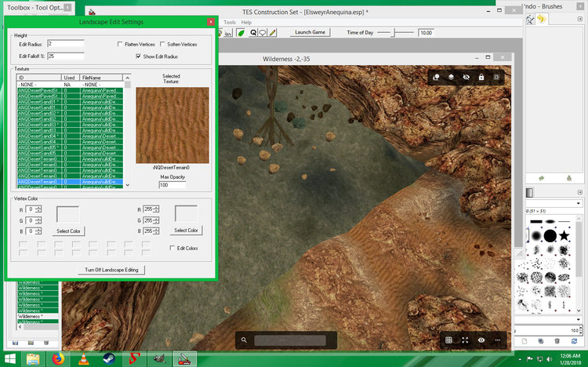Select the Paths tab icon in GIMP dock
The height and width of the screenshot is (367, 588).
pyautogui.click(x=530, y=19)
